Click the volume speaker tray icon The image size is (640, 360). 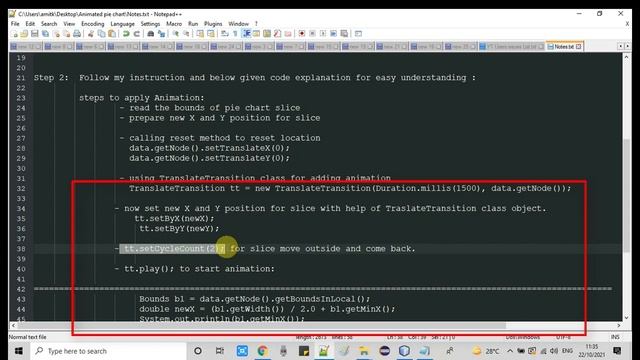click(x=554, y=351)
